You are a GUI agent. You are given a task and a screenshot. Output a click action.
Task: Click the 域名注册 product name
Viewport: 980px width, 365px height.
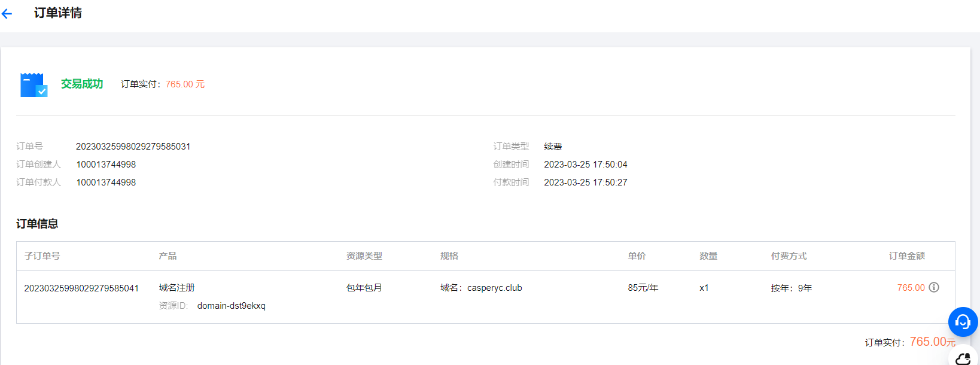pos(177,288)
